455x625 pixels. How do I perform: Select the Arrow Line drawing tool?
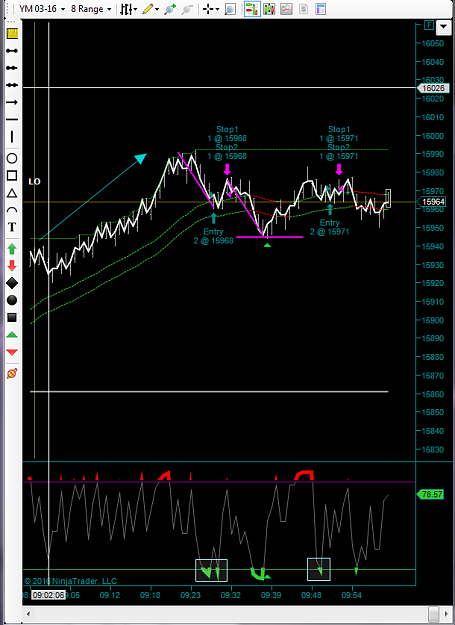point(12,102)
